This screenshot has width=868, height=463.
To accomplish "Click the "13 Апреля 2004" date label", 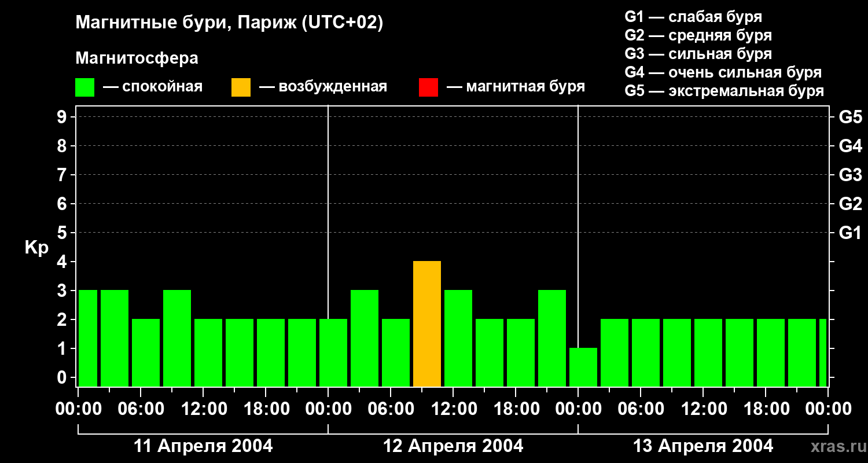I will [x=703, y=446].
